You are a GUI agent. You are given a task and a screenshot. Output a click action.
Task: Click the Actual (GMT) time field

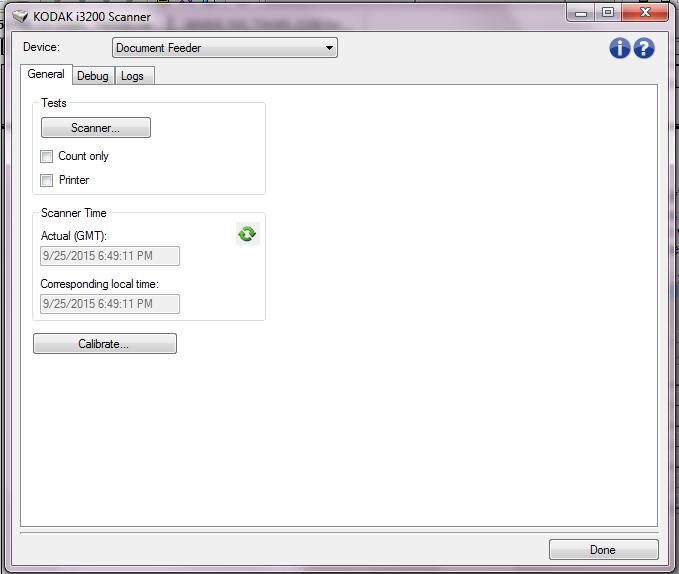coord(110,256)
